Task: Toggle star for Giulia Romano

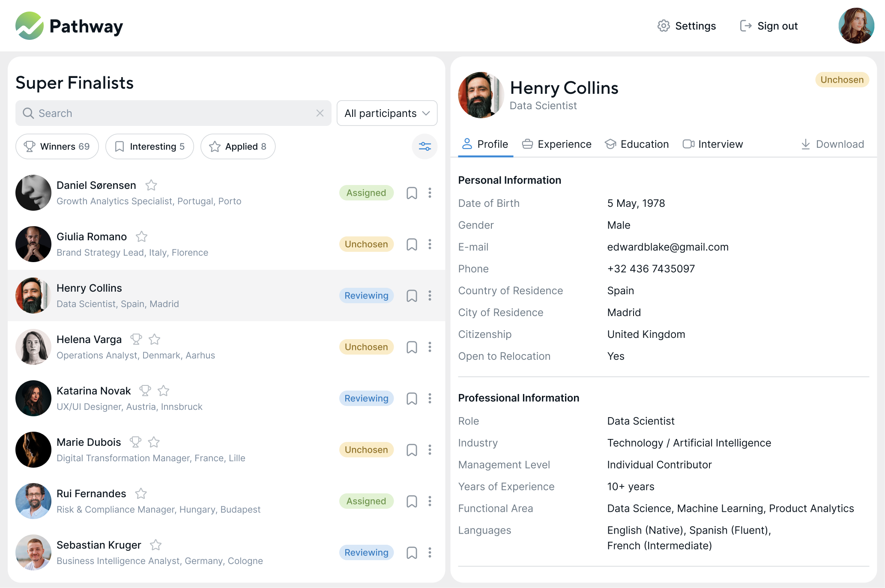Action: coord(141,236)
